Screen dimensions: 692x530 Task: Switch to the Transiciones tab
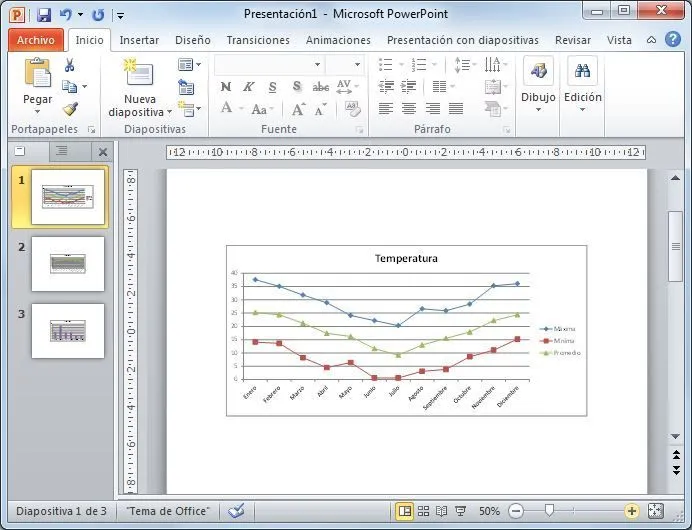tap(258, 40)
